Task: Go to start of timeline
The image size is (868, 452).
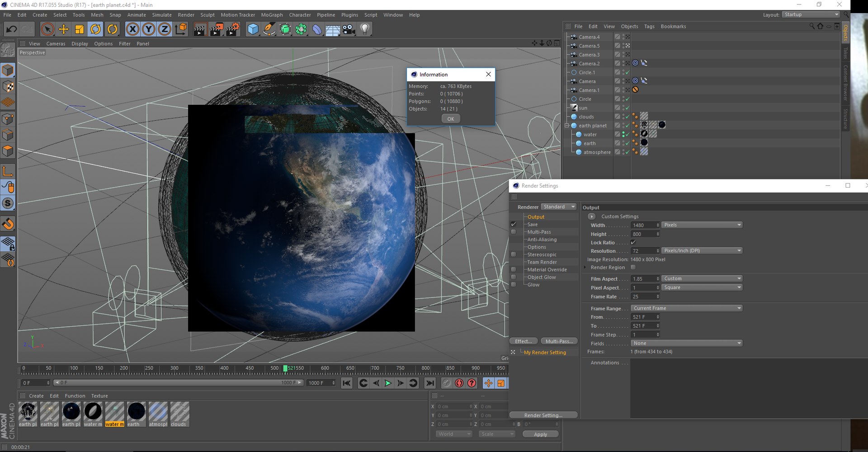Action: coord(346,383)
